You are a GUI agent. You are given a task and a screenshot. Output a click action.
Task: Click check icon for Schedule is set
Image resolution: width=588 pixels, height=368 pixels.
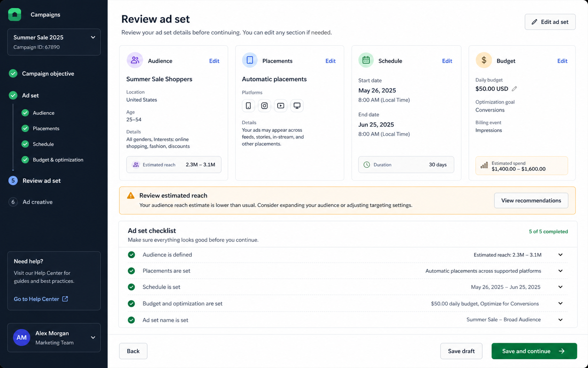click(x=131, y=287)
